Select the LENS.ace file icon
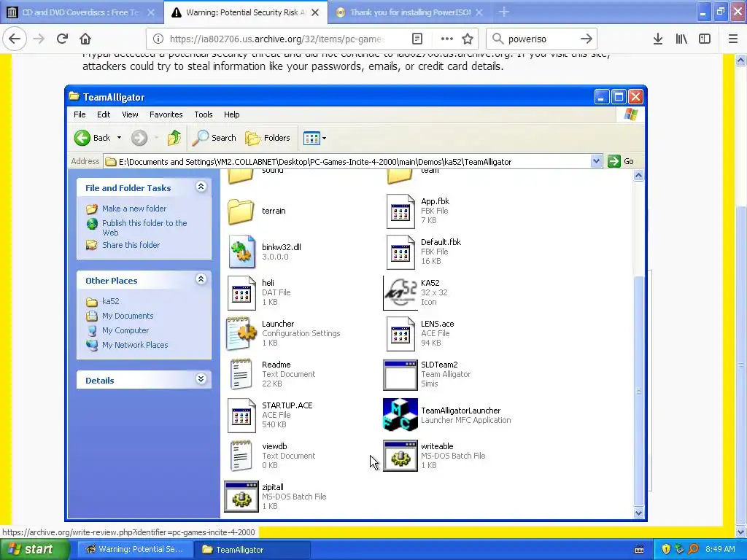 click(x=400, y=333)
